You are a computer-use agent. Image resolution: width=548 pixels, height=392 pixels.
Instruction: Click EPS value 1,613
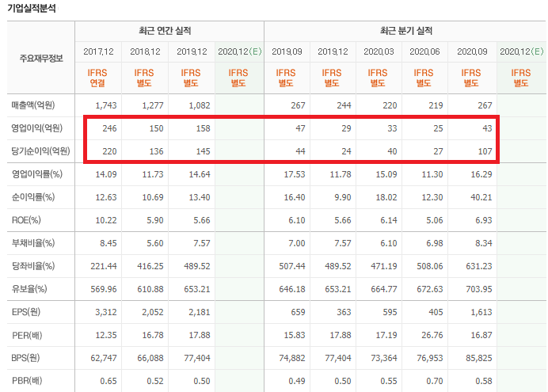coord(481,312)
